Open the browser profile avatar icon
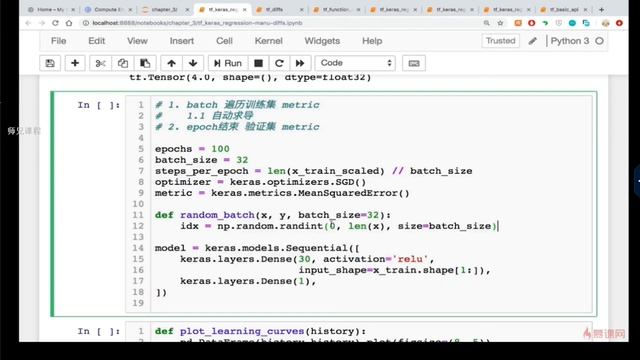This screenshot has width=640, height=360. [606, 23]
